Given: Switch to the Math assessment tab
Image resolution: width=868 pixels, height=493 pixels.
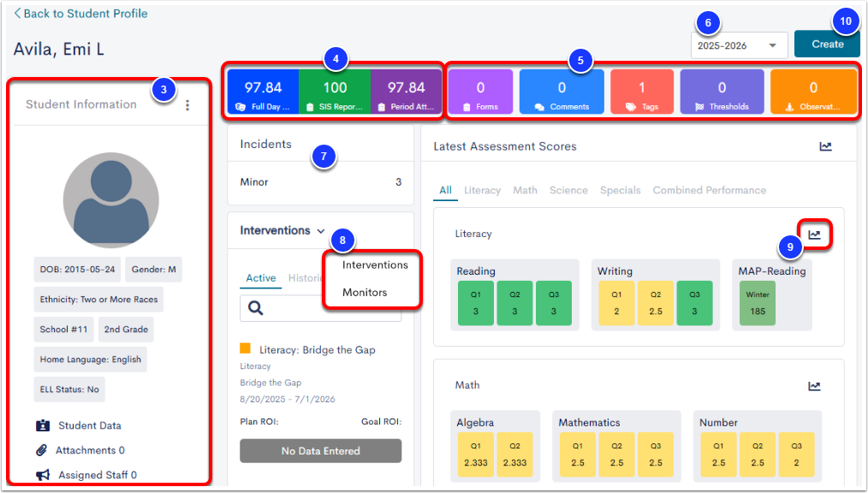Looking at the screenshot, I should (x=525, y=190).
